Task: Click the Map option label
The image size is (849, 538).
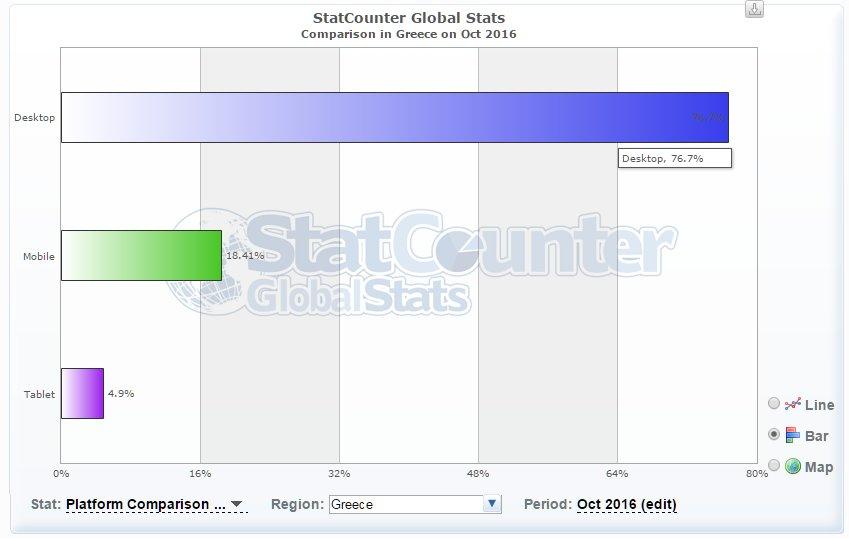Action: pos(819,467)
